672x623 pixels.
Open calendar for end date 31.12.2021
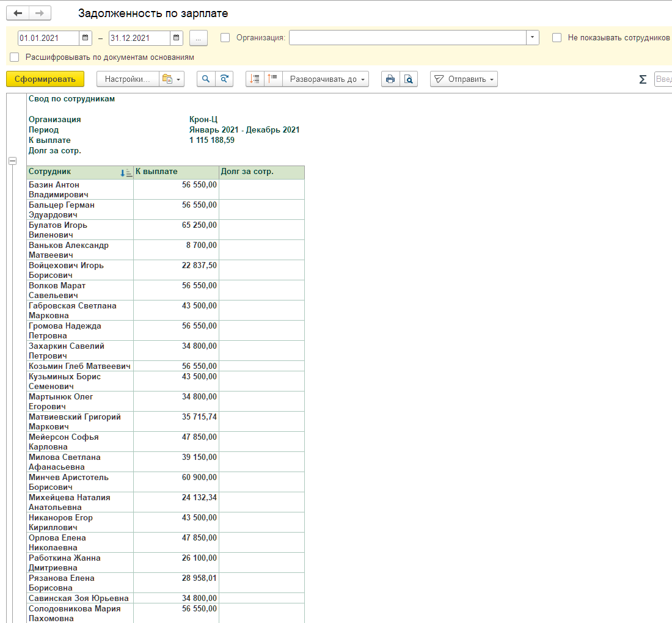pyautogui.click(x=176, y=38)
